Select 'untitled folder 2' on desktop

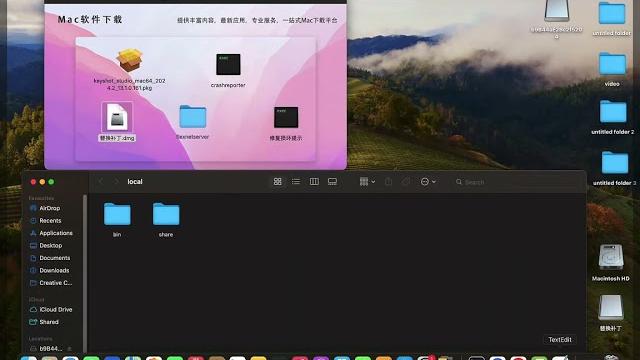click(x=613, y=111)
